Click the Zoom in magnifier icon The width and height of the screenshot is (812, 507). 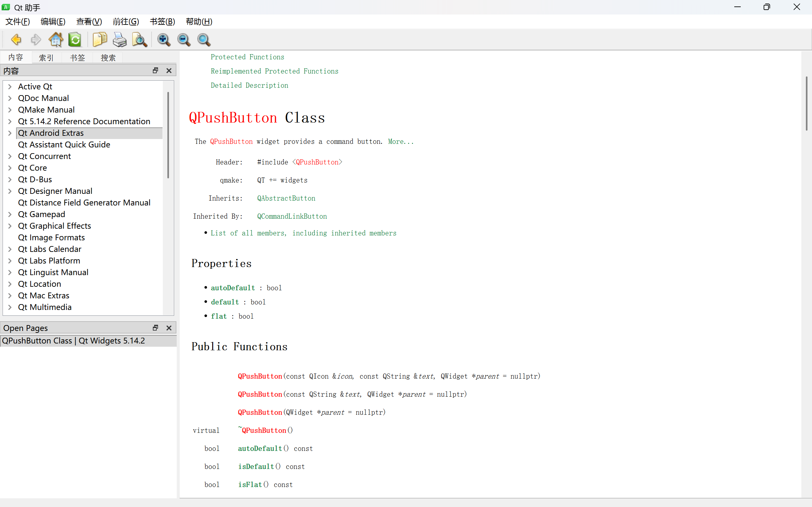[x=163, y=40]
